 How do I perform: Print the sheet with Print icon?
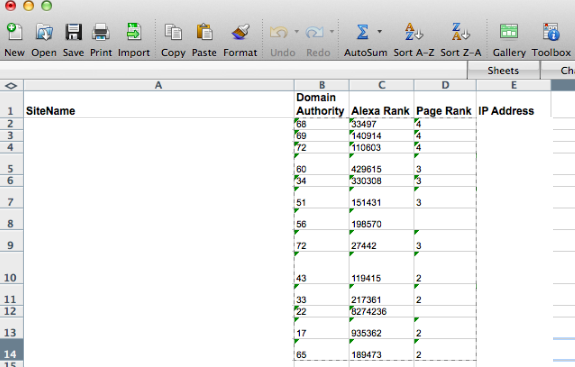[x=101, y=32]
